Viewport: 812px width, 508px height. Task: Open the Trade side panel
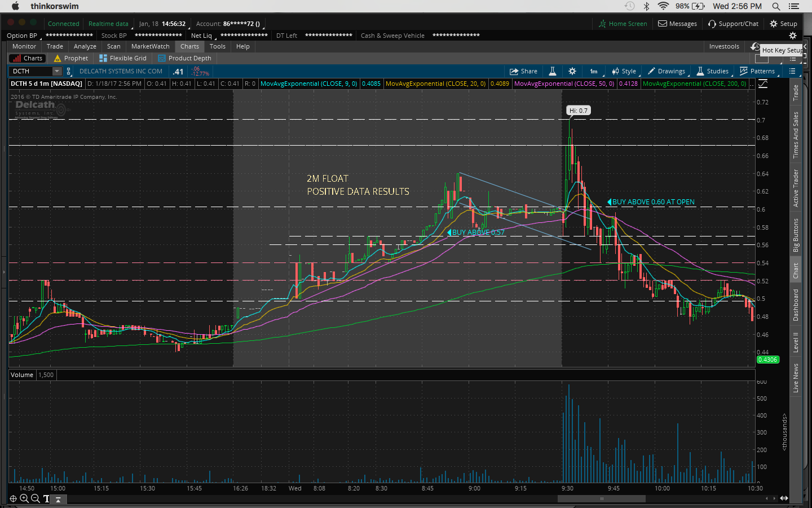tap(796, 93)
